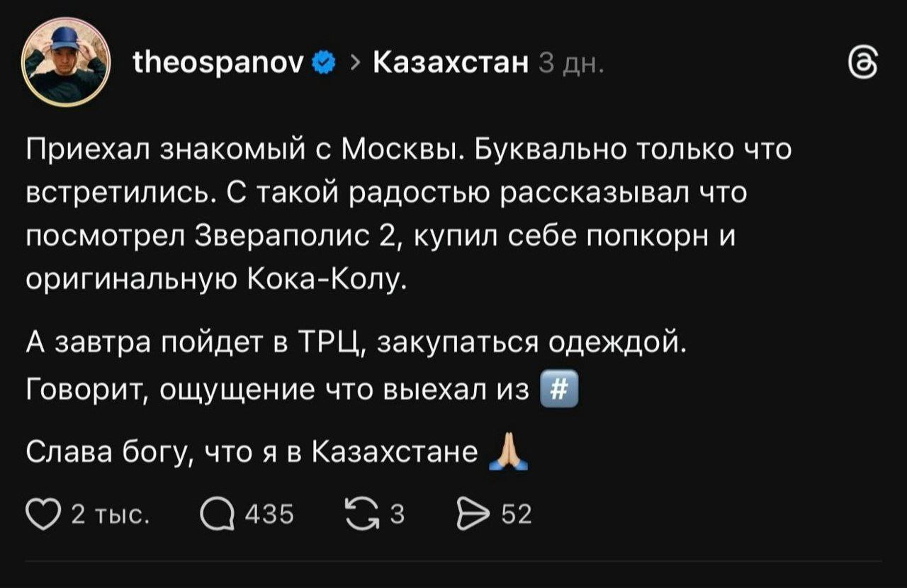Click the blue verified badge

point(324,64)
